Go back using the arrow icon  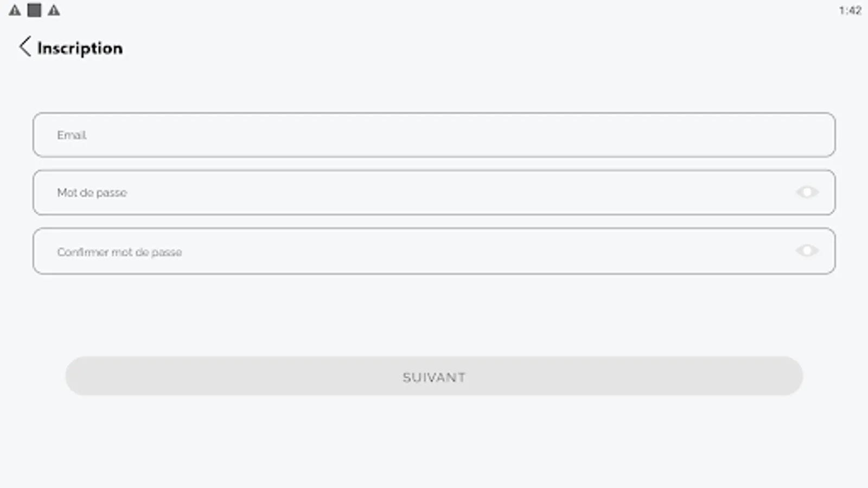pyautogui.click(x=25, y=47)
